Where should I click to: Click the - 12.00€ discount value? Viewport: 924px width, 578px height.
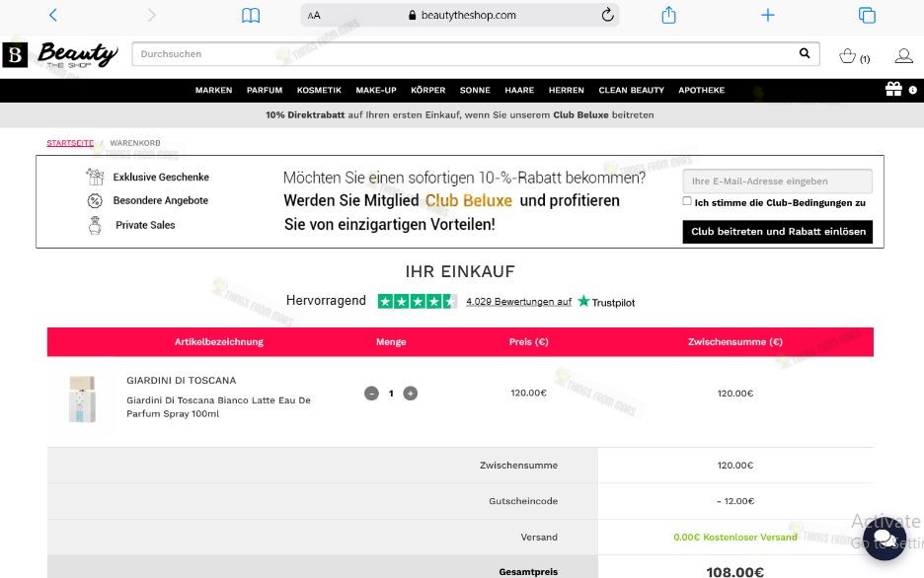click(x=734, y=501)
